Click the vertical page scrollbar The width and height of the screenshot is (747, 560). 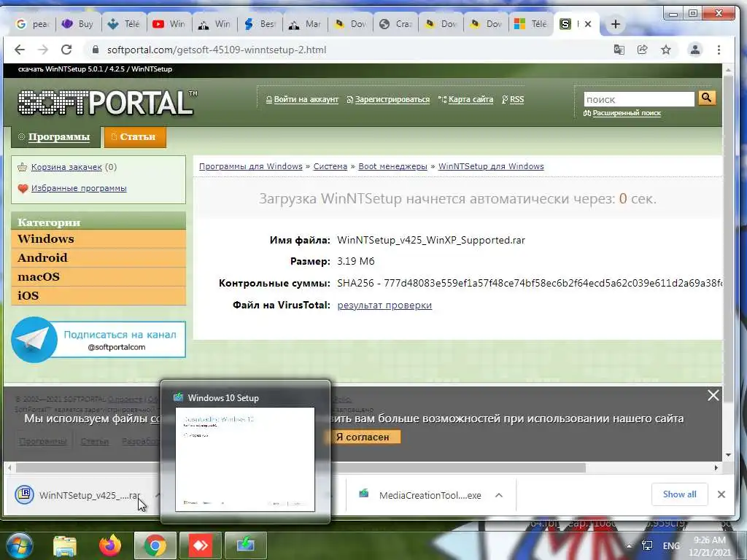click(728, 238)
